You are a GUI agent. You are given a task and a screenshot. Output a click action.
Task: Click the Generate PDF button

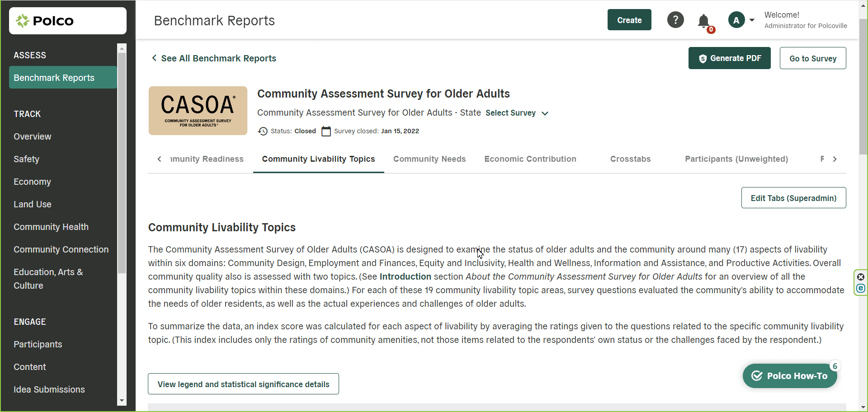tap(729, 58)
